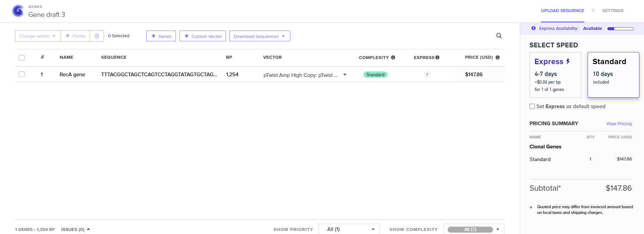Click the Standard complexity badge
Viewport: 644px width, 234px height.
coord(376,75)
